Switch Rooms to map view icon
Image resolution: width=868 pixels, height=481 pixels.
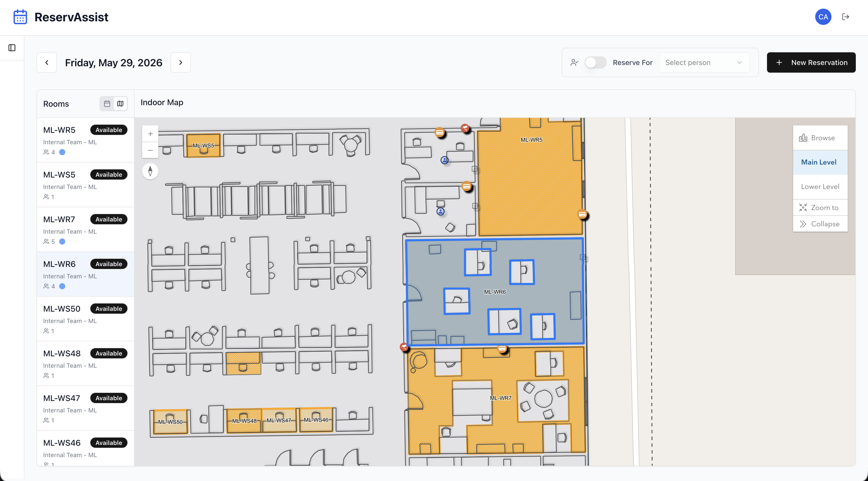[x=120, y=103]
